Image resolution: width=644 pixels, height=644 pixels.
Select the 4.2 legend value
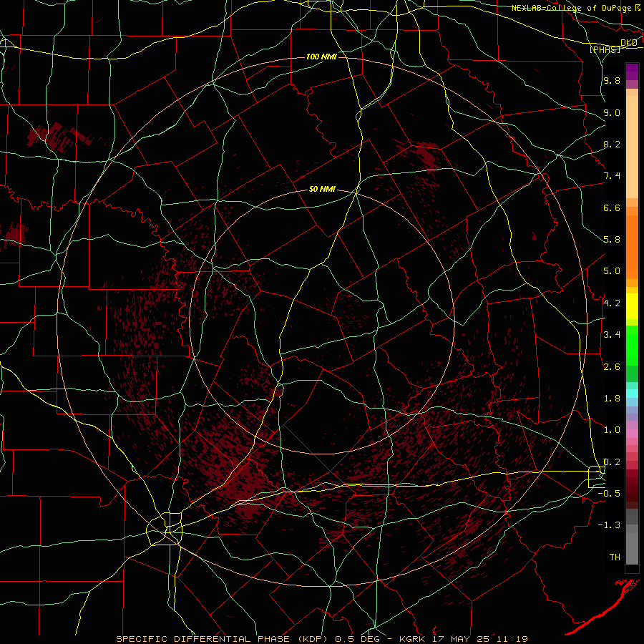[x=612, y=303]
